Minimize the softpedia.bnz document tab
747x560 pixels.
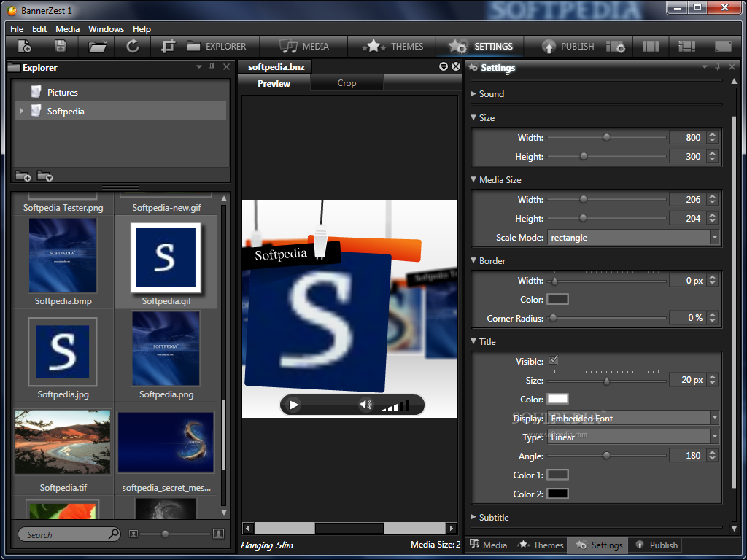[x=443, y=66]
